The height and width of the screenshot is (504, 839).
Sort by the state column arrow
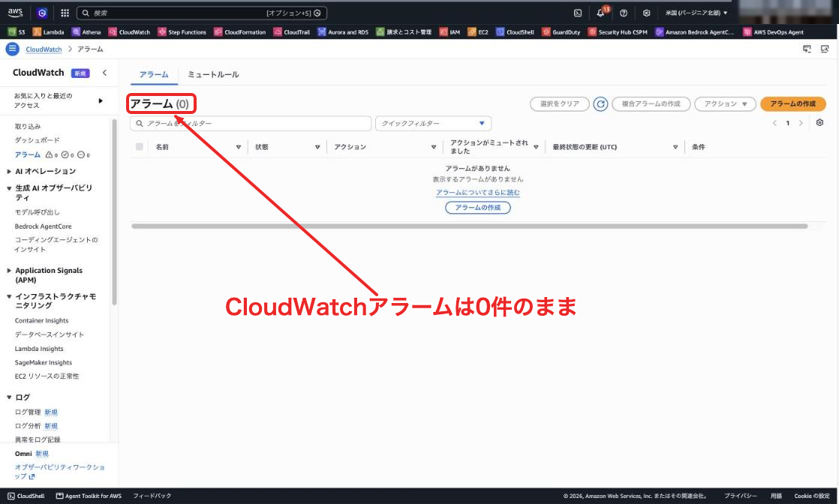coord(317,146)
